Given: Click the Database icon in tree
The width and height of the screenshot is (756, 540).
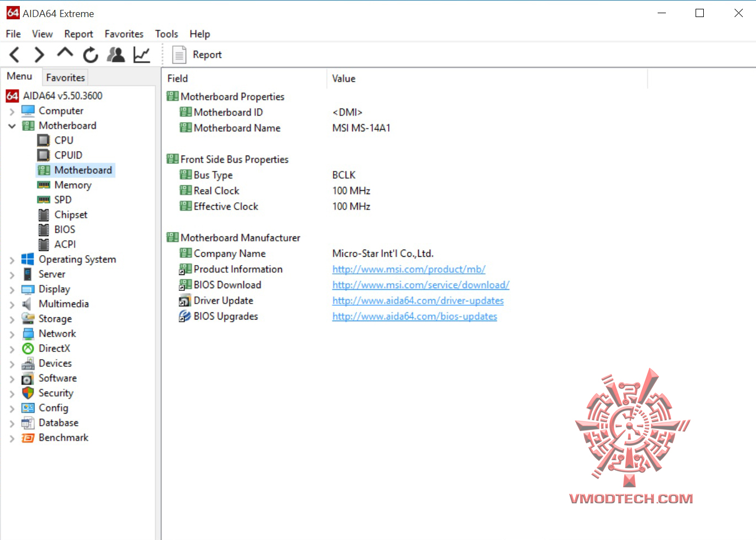Looking at the screenshot, I should 27,423.
